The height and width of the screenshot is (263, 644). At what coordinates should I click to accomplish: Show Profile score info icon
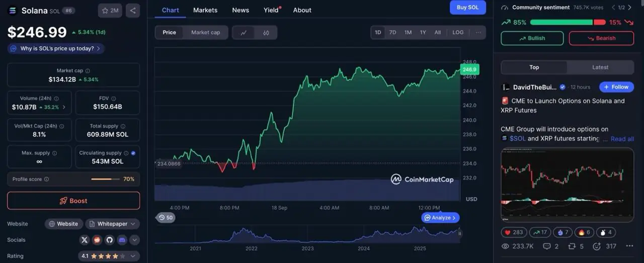[46, 179]
